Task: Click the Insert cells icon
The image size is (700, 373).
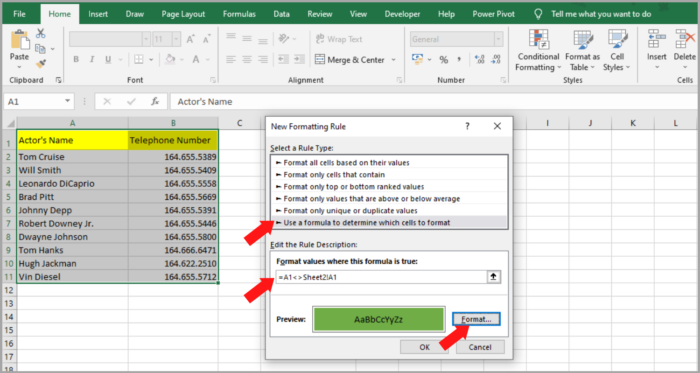Action: [x=657, y=39]
